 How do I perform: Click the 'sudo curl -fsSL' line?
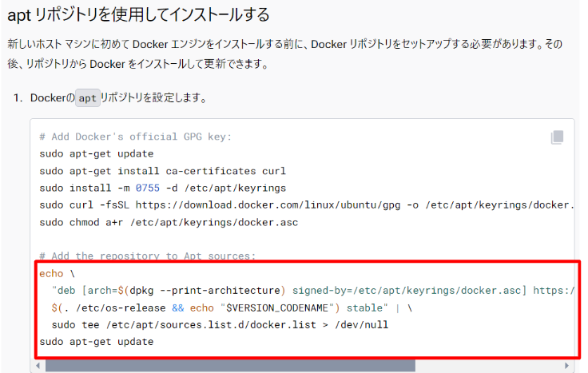[307, 205]
